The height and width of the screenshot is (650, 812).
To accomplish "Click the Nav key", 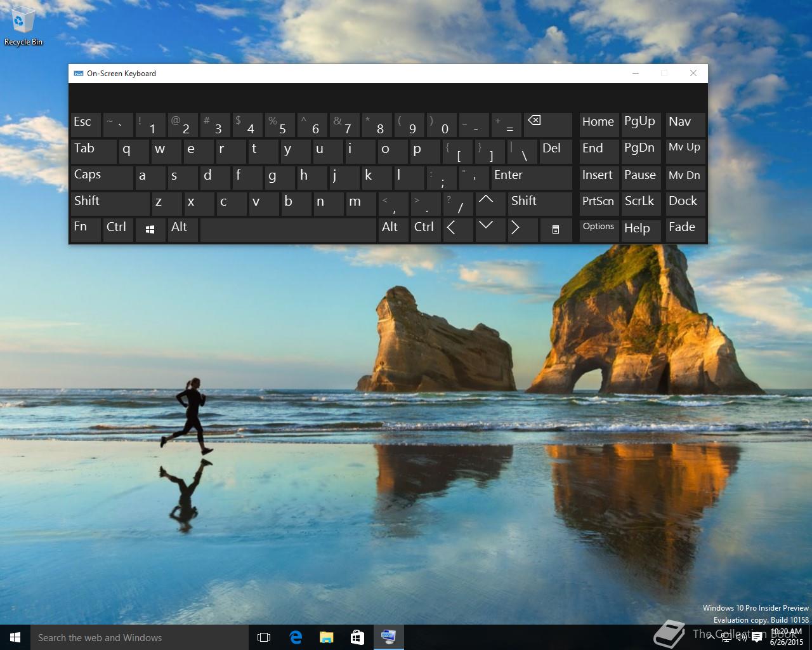I will coord(685,125).
